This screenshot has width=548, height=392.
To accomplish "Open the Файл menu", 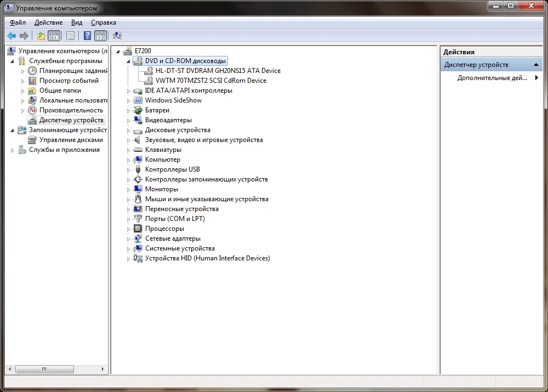I will coord(18,22).
